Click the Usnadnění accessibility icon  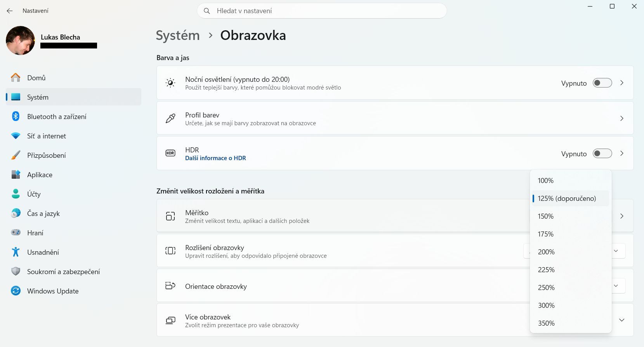pos(16,252)
